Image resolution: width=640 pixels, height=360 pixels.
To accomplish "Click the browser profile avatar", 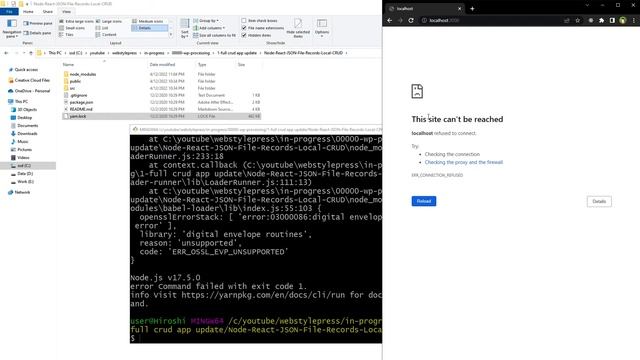I will 622,20.
